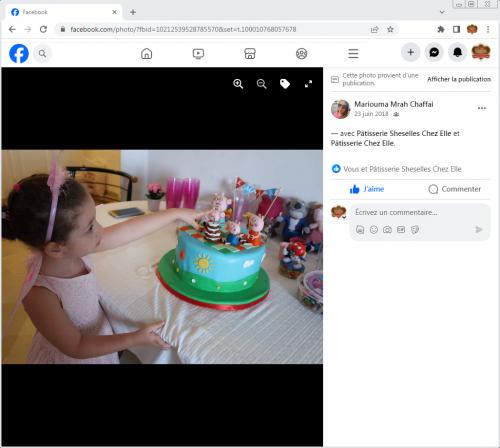The width and height of the screenshot is (500, 448).
Task: Open the hamburger menu icon in navbar
Action: coord(353,53)
